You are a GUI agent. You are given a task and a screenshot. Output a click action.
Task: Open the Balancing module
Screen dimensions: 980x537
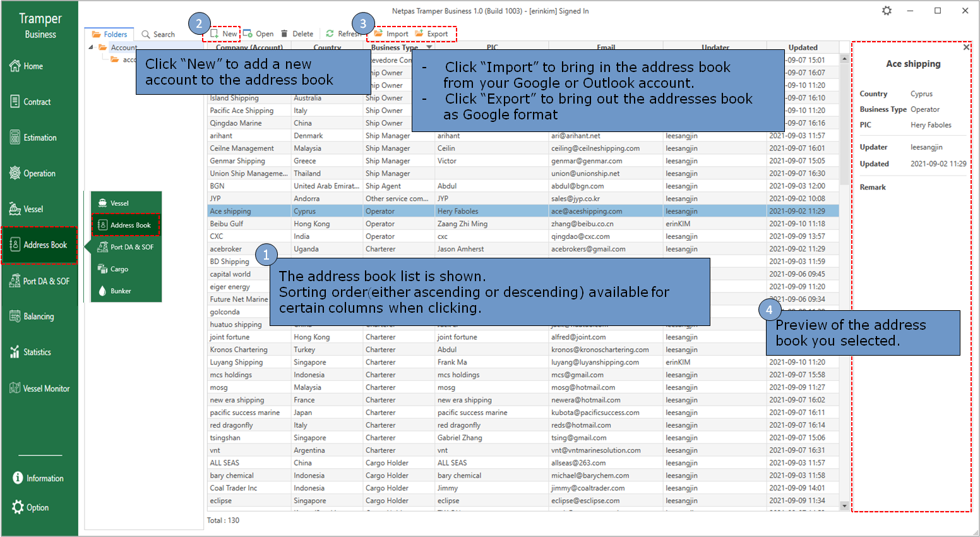click(x=32, y=317)
